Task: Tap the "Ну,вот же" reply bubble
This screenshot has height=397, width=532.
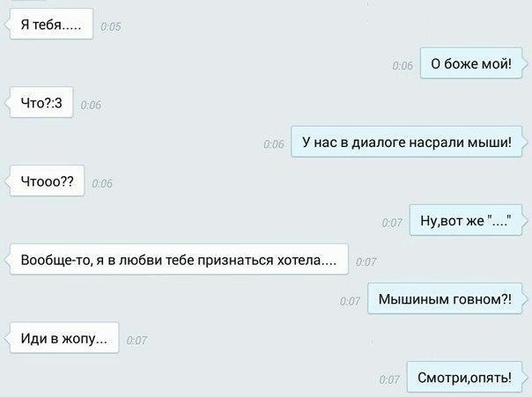Action: [465, 220]
